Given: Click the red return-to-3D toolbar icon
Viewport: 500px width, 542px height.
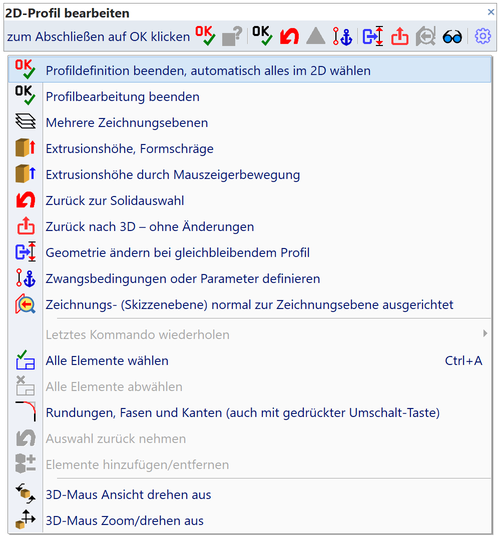Looking at the screenshot, I should point(400,36).
